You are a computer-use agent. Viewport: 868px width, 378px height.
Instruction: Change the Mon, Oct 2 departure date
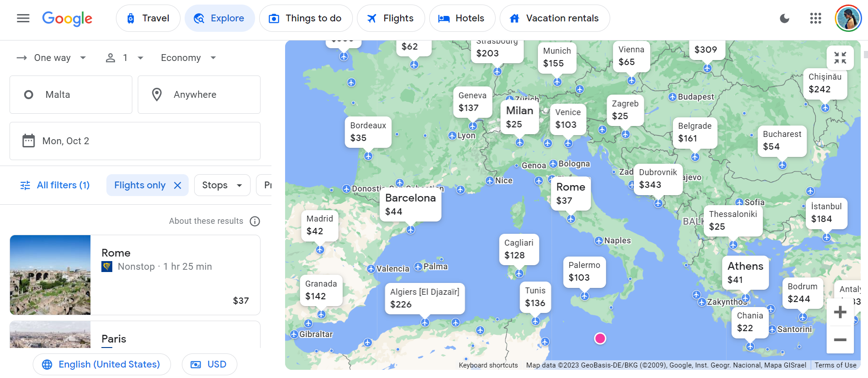(135, 141)
